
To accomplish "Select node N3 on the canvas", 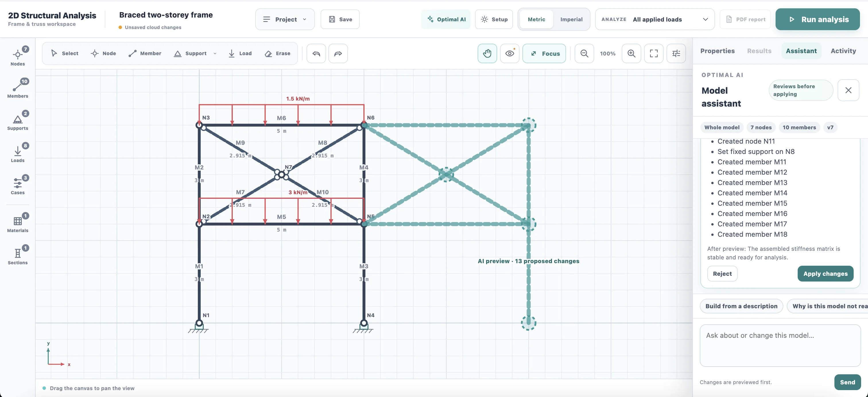I will point(199,125).
